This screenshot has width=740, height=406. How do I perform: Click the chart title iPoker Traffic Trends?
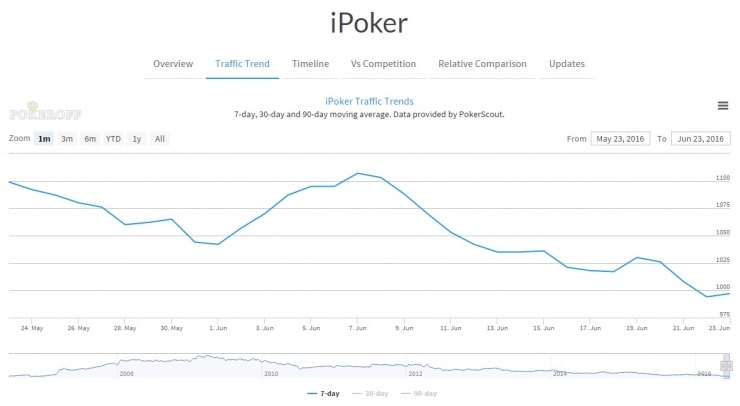tap(369, 101)
